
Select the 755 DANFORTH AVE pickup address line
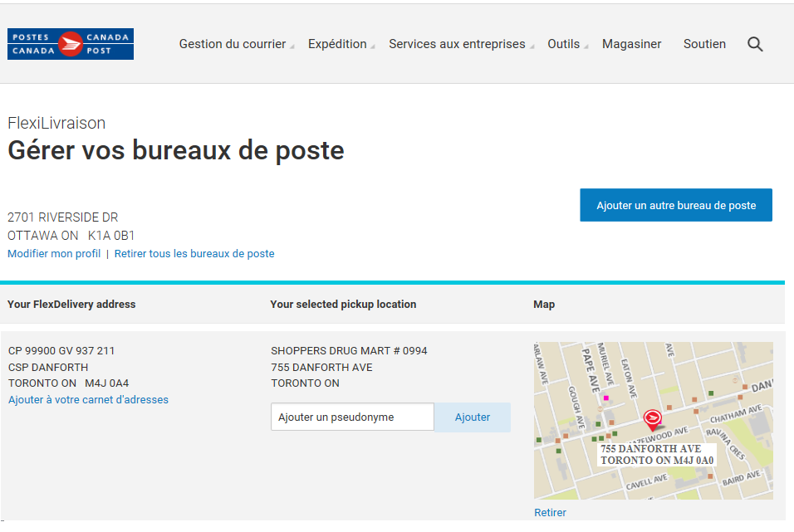coord(321,367)
